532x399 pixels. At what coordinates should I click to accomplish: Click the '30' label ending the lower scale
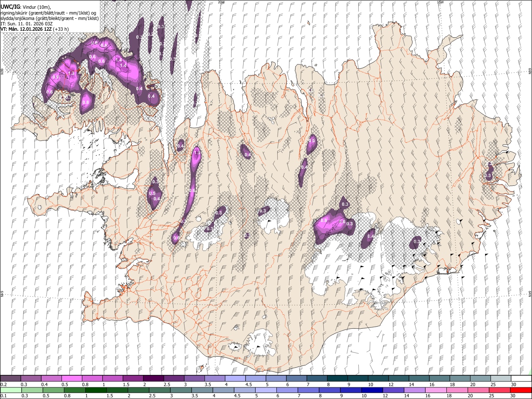(513, 396)
